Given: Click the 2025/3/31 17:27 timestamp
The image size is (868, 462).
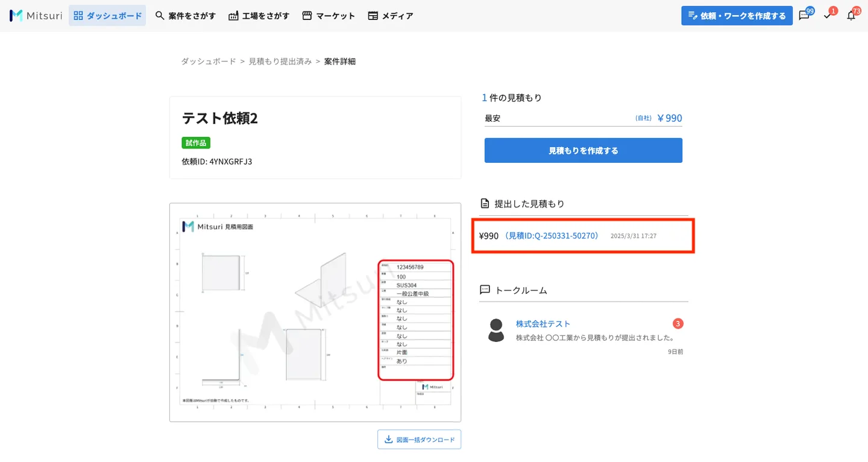Looking at the screenshot, I should click(634, 236).
